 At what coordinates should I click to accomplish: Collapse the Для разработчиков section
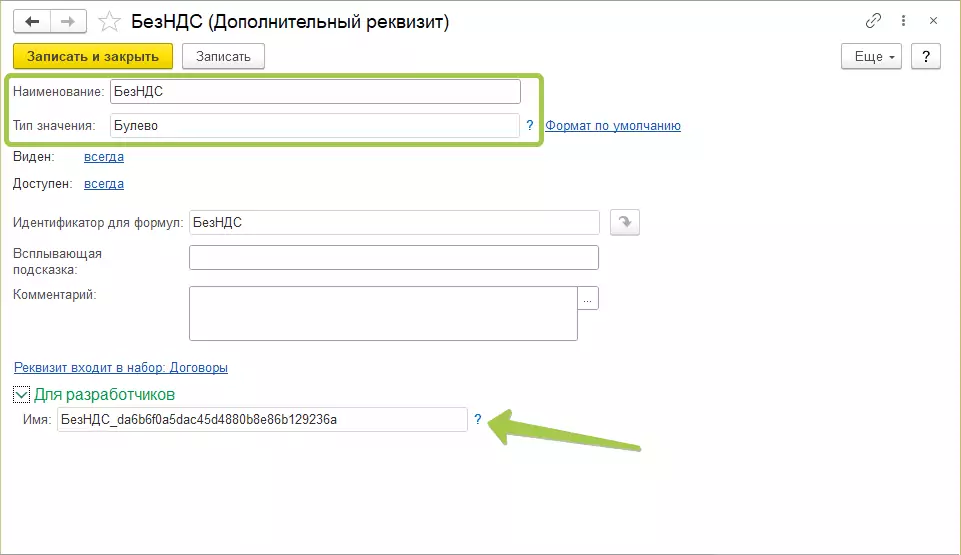(x=21, y=395)
